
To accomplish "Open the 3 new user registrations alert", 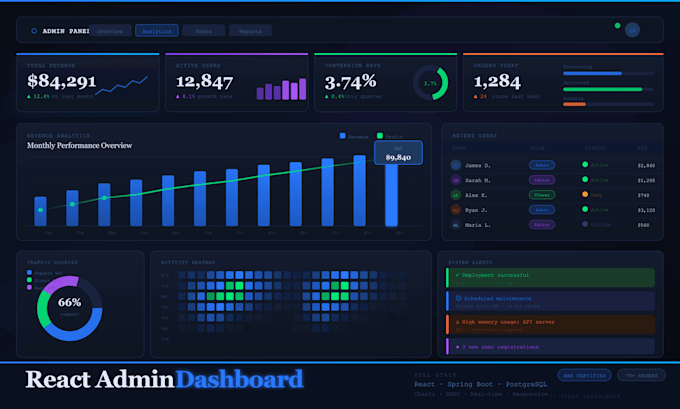I will coord(550,347).
